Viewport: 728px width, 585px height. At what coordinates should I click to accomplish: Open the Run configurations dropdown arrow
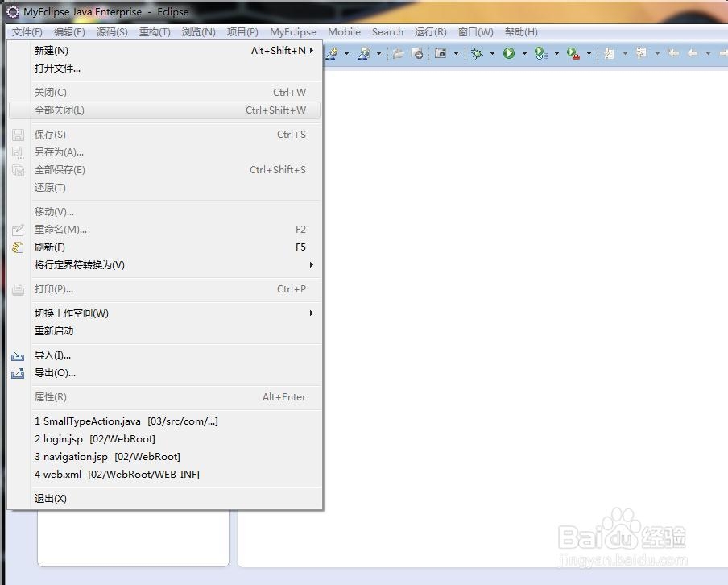(524, 53)
